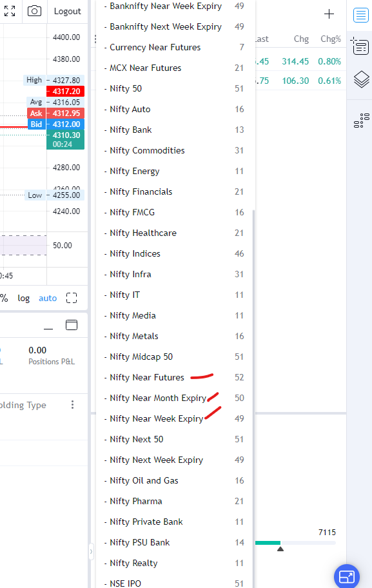Pick Nifty Media from the list
This screenshot has width=372, height=588.
175,315
